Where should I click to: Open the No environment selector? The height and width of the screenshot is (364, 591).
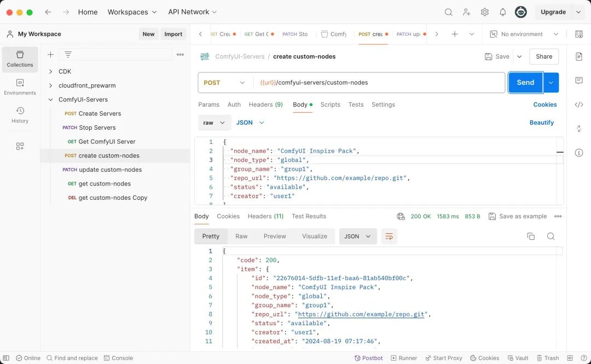point(524,34)
